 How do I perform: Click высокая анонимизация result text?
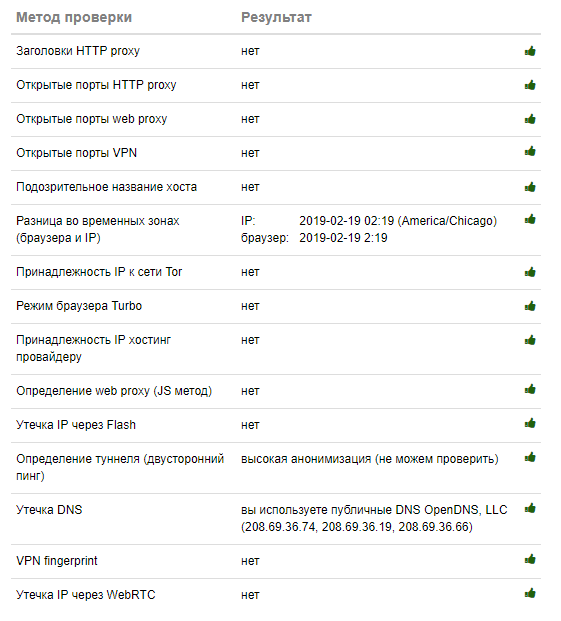369,459
